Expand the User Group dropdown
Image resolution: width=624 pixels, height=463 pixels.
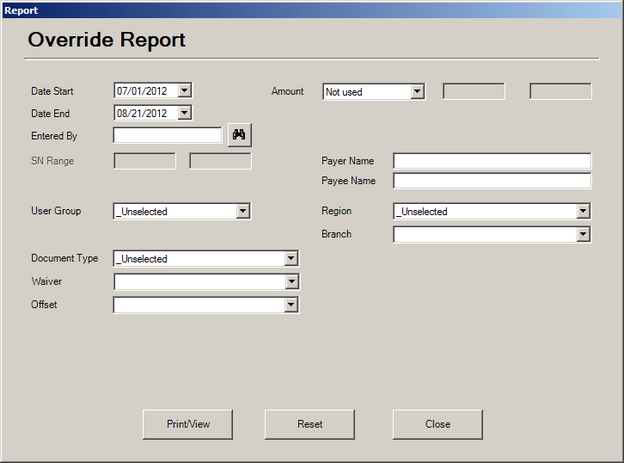tap(243, 211)
